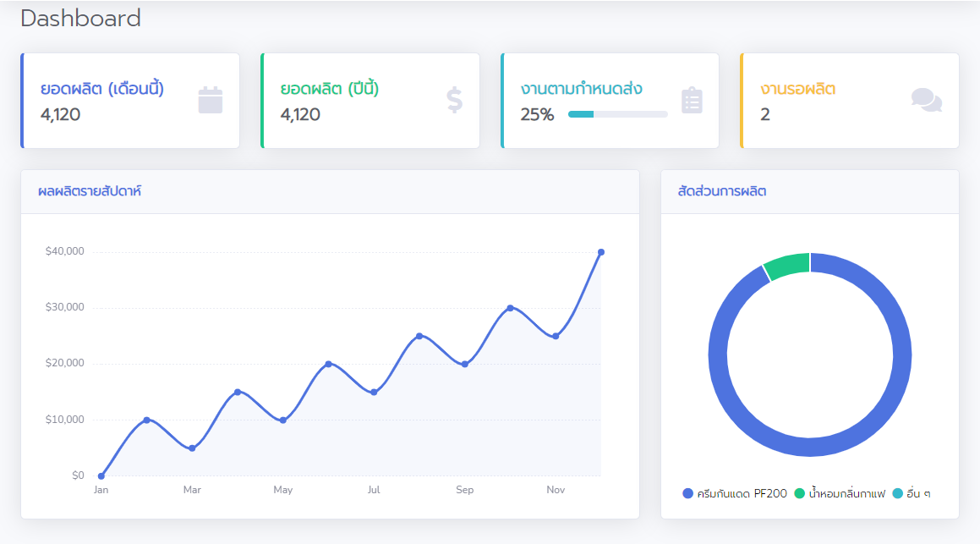Click the Jul axis label
Screen dimensions: 980x544
tap(374, 490)
